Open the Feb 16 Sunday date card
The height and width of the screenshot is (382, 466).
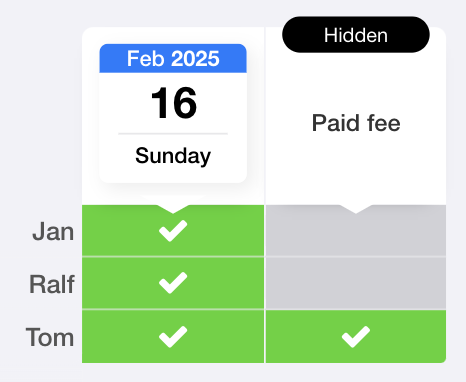coord(173,113)
